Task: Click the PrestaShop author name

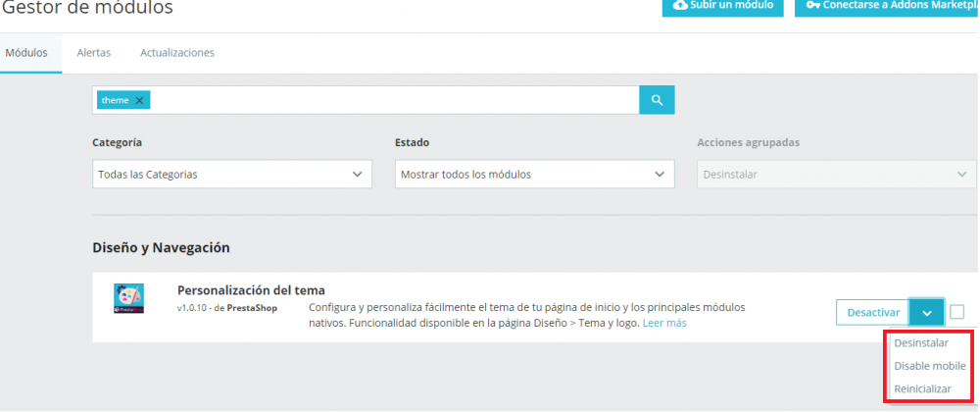Action: point(252,308)
